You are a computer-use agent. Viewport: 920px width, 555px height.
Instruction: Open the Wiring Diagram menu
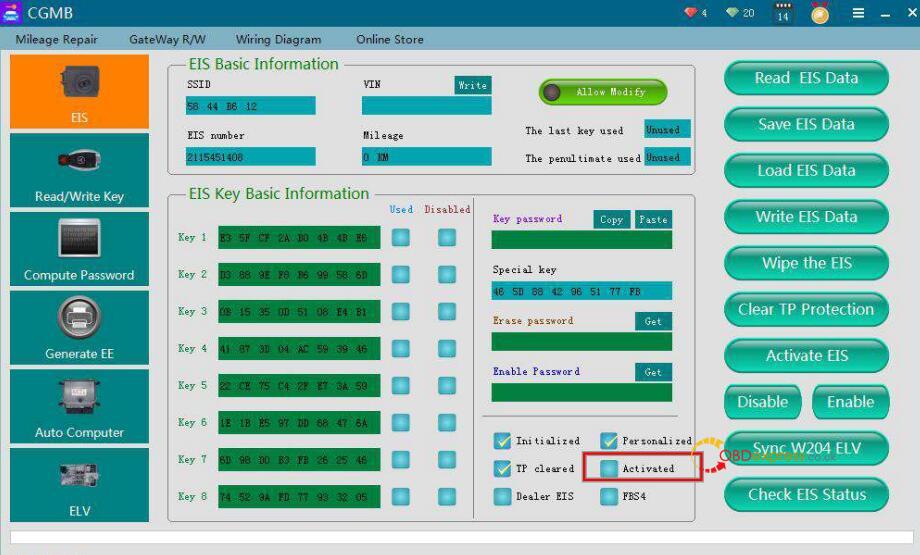[279, 39]
